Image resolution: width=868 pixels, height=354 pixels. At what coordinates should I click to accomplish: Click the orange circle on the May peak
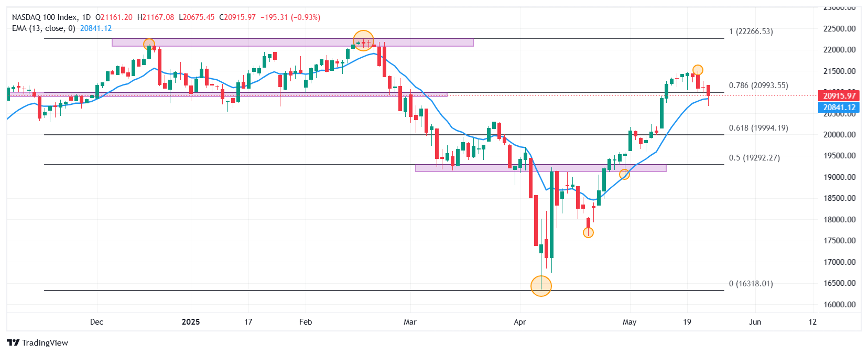698,70
